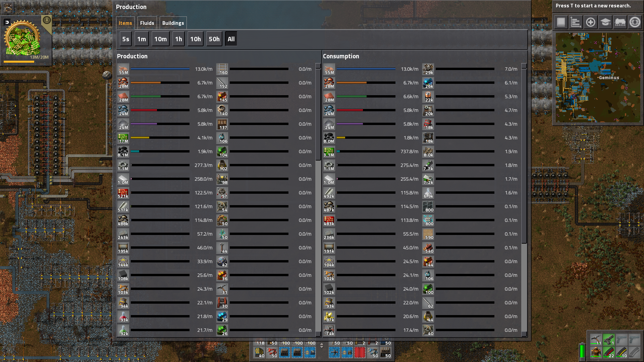Select the 1m time filter

(x=142, y=39)
